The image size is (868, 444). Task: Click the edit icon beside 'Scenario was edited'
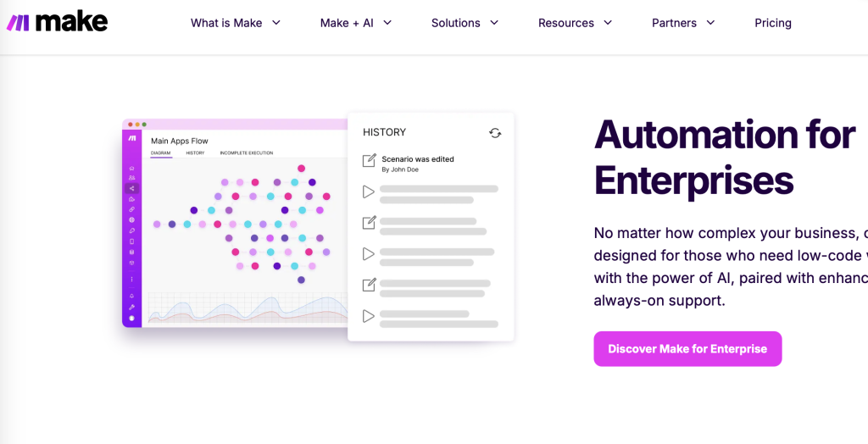click(x=369, y=161)
